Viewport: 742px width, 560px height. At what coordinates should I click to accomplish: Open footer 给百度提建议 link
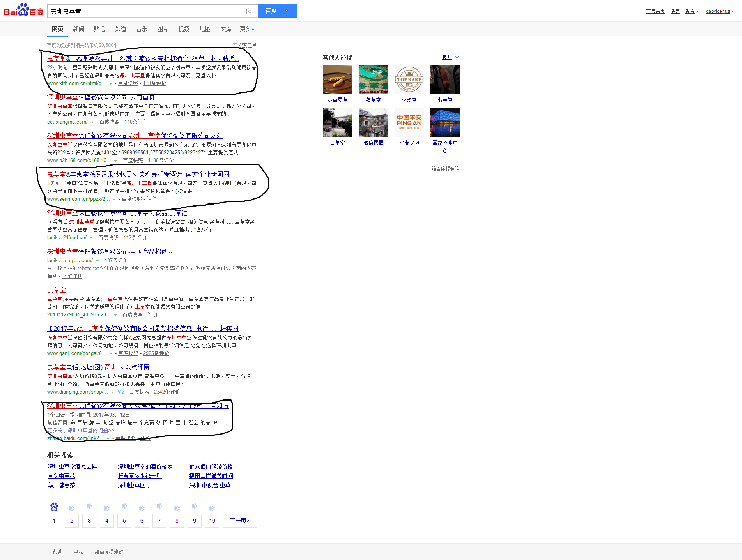tap(109, 552)
